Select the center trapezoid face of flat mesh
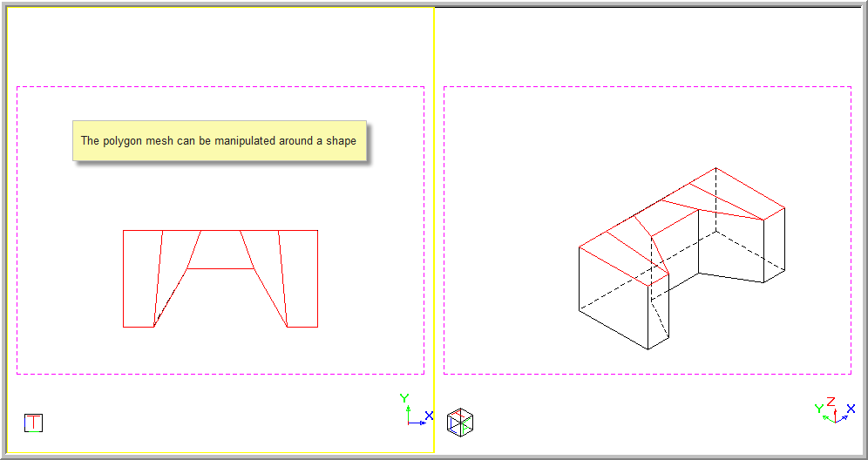Image resolution: width=868 pixels, height=460 pixels. click(220, 250)
